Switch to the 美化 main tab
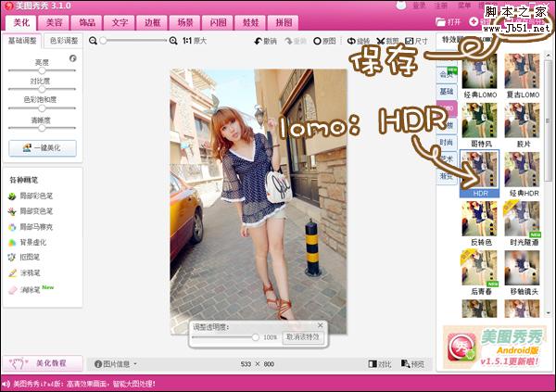 21,22
